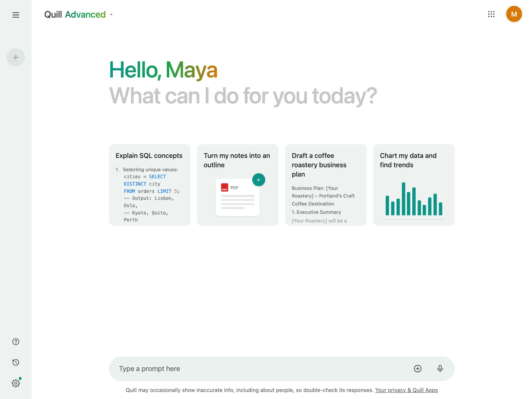Click the green plus on PDF card
The image size is (532, 399).
[x=259, y=180]
